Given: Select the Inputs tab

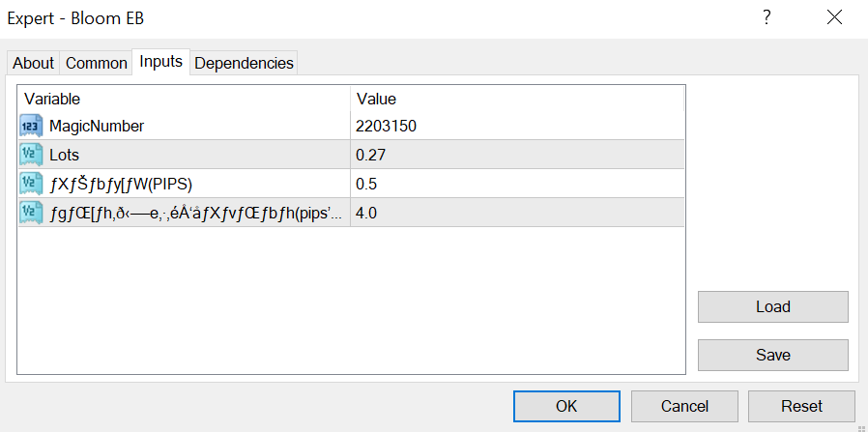Looking at the screenshot, I should coord(160,62).
